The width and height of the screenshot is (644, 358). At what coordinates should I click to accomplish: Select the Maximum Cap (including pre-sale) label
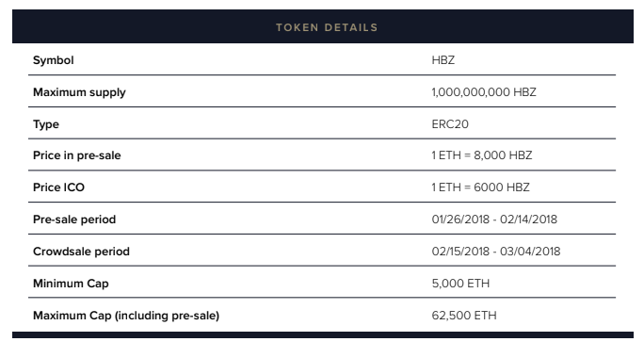pyautogui.click(x=126, y=316)
